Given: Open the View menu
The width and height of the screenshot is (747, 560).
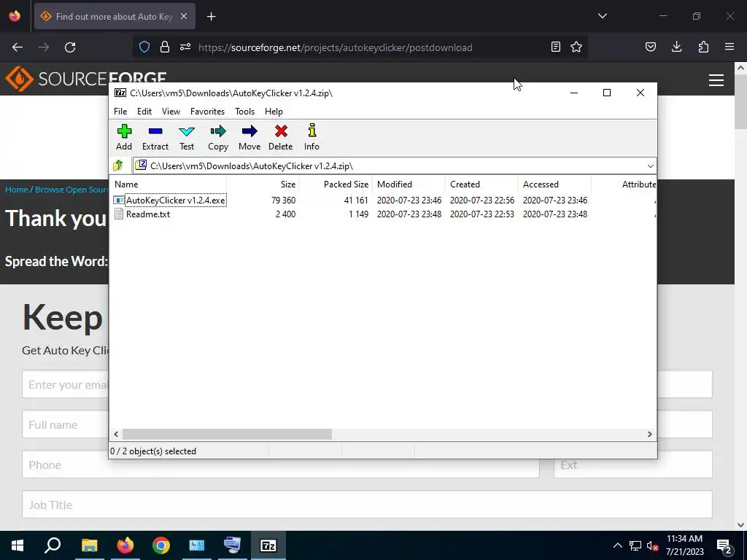Looking at the screenshot, I should [x=171, y=112].
